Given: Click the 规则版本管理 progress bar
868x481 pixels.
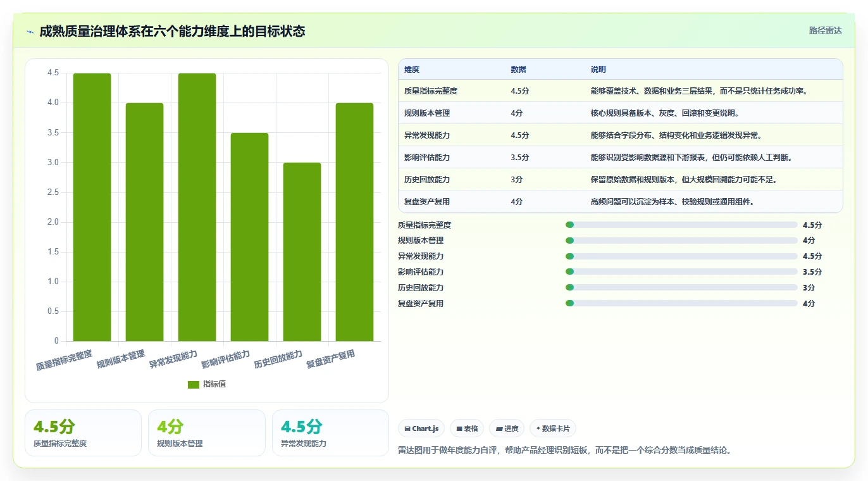Looking at the screenshot, I should [x=681, y=240].
